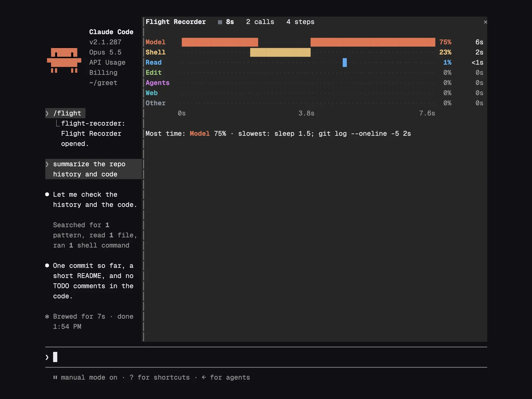Click the left arrow before for agents

click(204, 377)
